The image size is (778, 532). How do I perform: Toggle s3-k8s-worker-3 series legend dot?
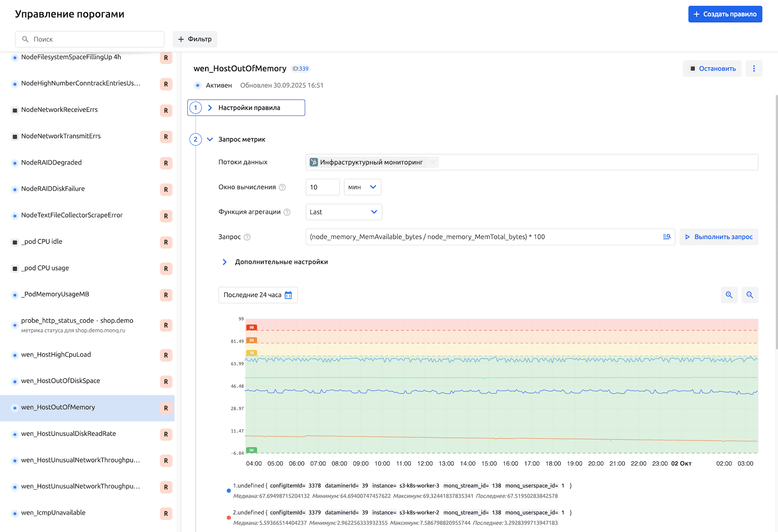pos(229,490)
